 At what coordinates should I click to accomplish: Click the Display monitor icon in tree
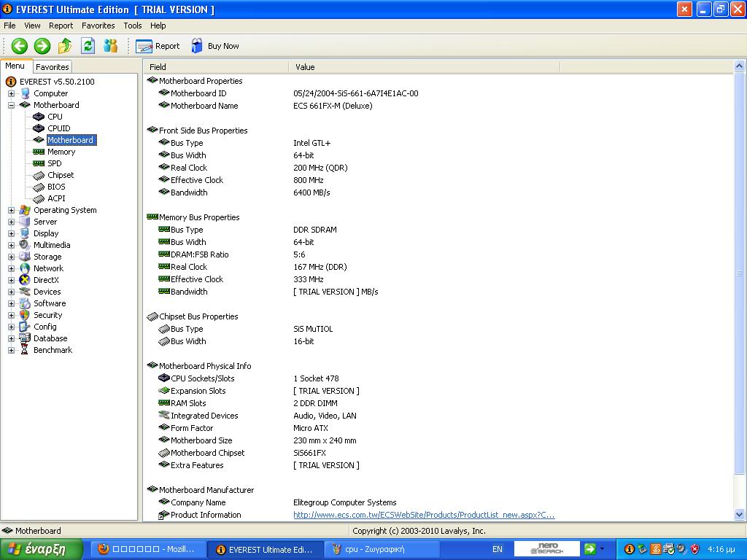point(25,233)
